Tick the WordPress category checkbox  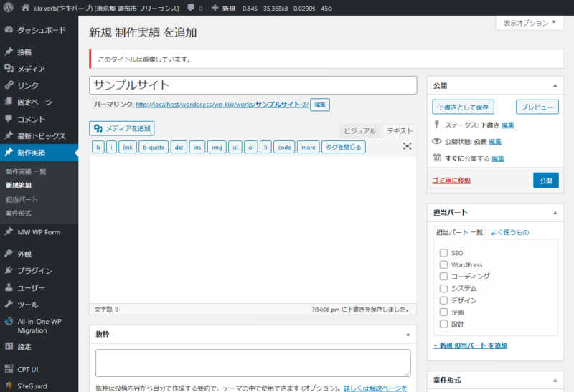coord(443,264)
